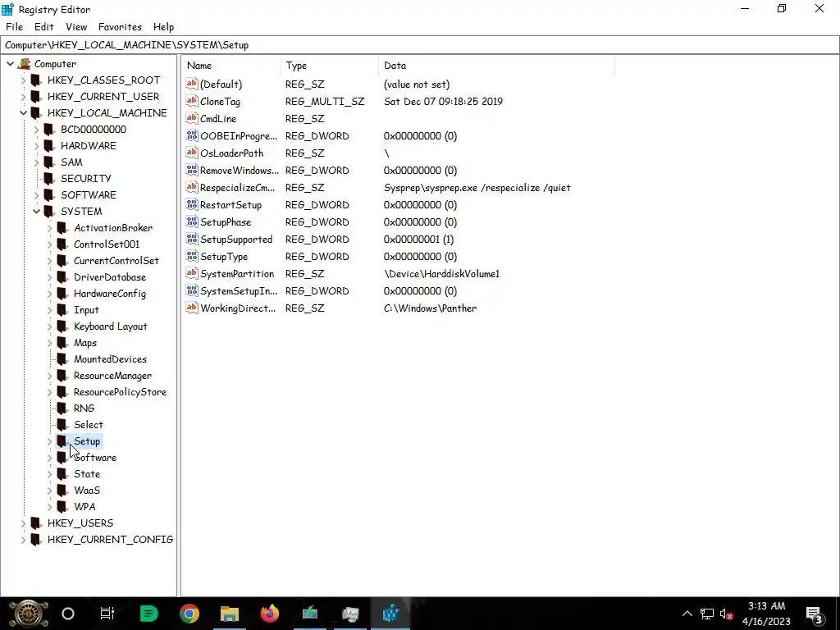Click the BCD00000000 folder icon
The width and height of the screenshot is (840, 630).
tap(48, 130)
